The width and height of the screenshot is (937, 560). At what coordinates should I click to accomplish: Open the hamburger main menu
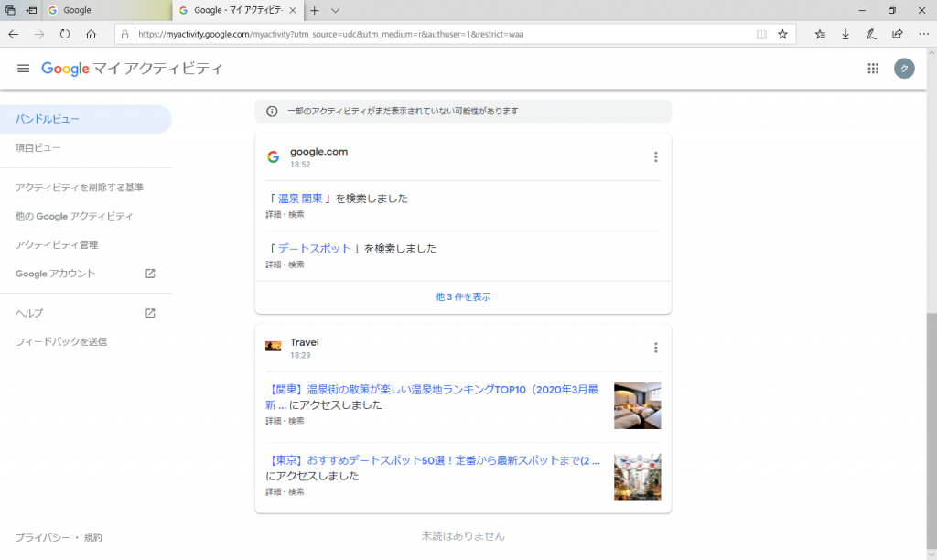23,69
